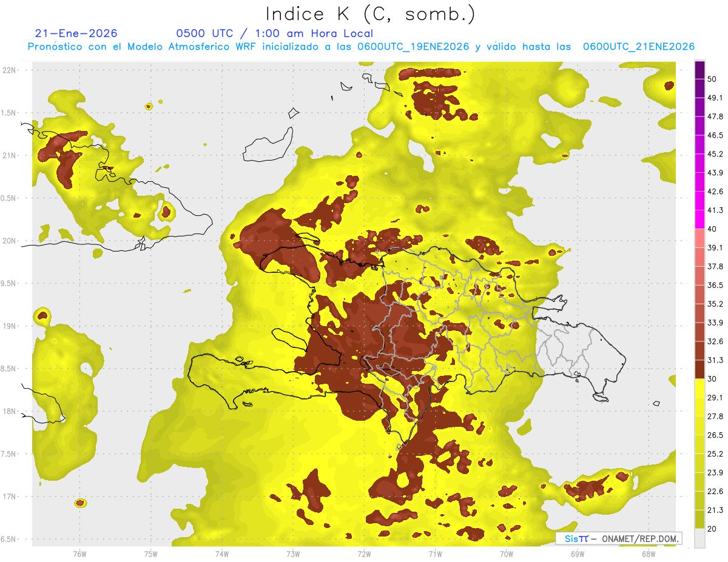Viewport: 728px width, 562px height.
Task: Click the colorbar value "25.2"
Action: (715, 454)
